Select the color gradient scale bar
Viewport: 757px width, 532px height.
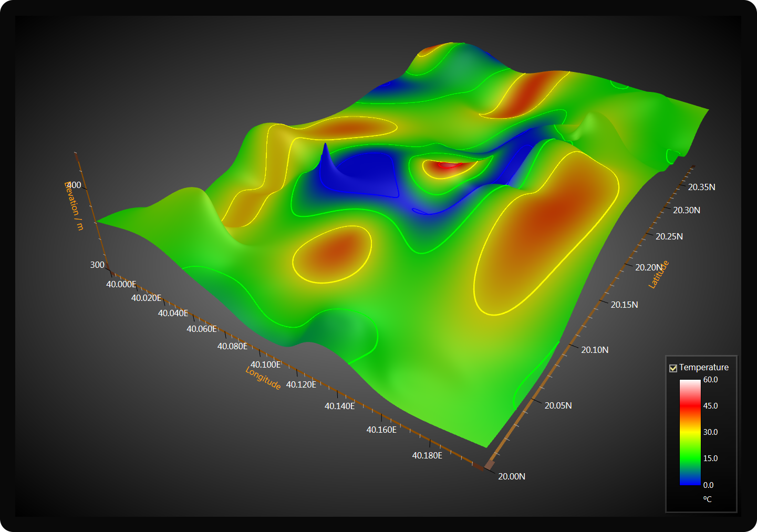(x=689, y=432)
